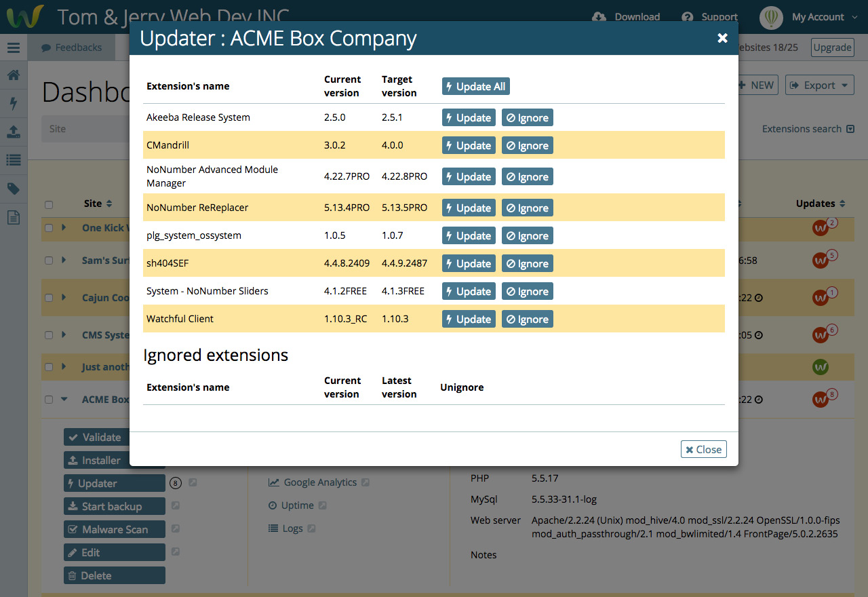Click update badge showing 2 for One Kick
Viewport: 868px width, 597px height.
pos(824,227)
